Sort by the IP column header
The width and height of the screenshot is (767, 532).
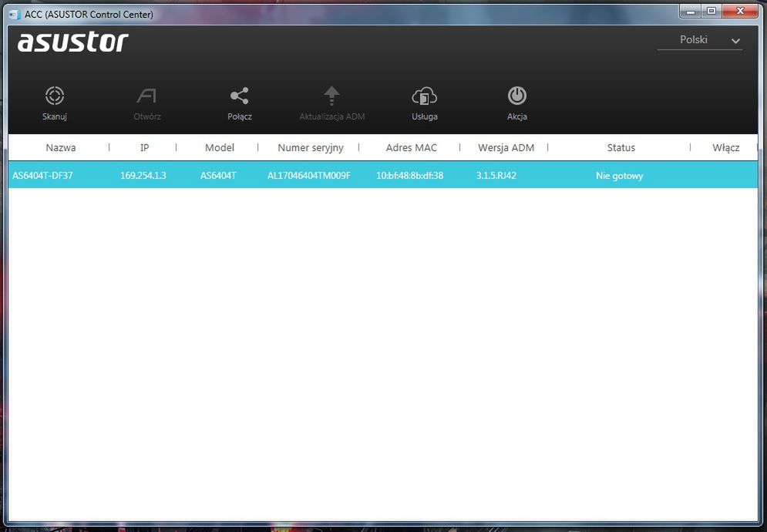click(x=144, y=148)
